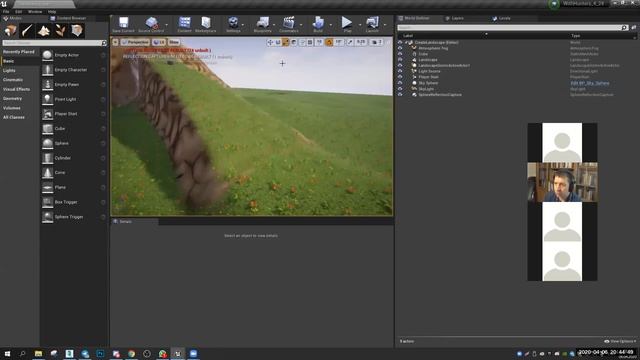Image resolution: width=640 pixels, height=360 pixels.
Task: Select the Paint mode brush icon
Action: click(27, 31)
